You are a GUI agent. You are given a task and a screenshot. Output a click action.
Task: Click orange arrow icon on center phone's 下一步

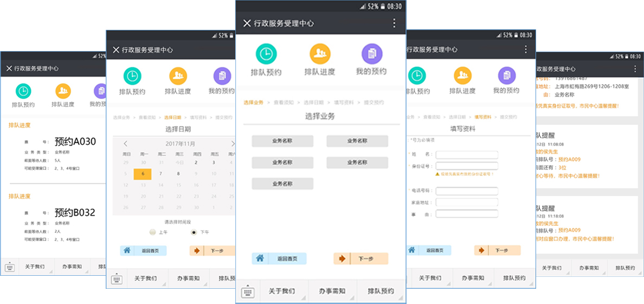tap(342, 258)
